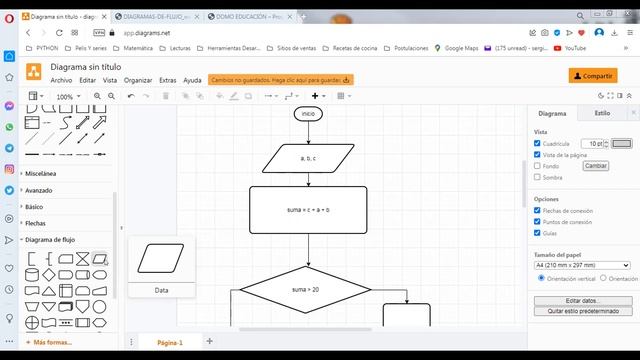Toggle the Guías checkbox
640x360 pixels.
click(x=537, y=233)
